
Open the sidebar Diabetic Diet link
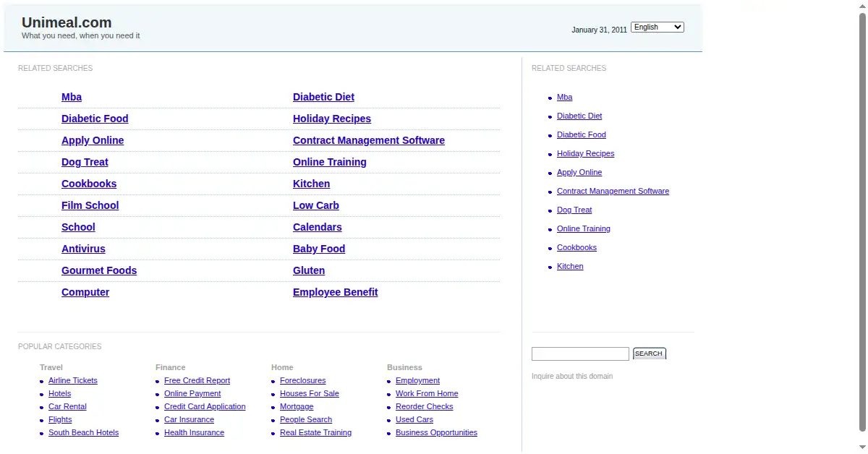[579, 116]
